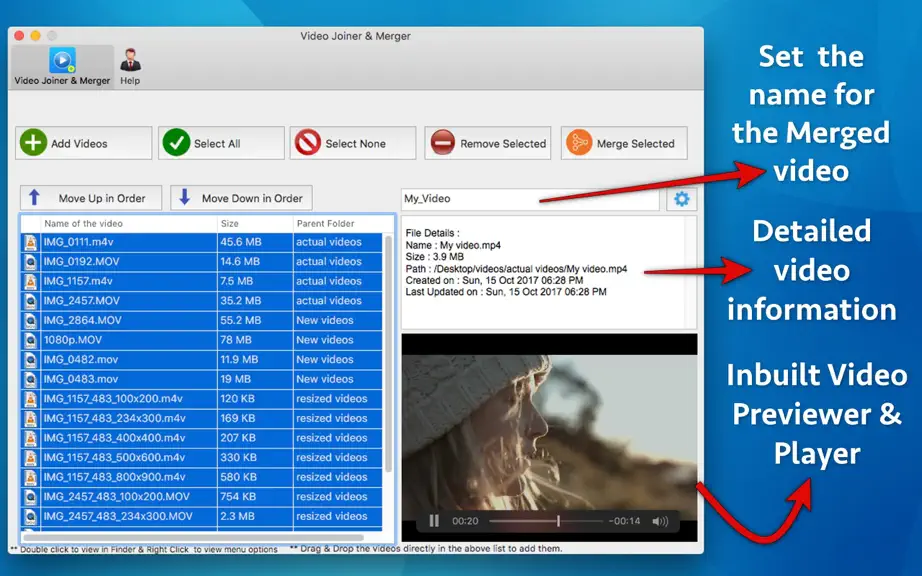This screenshot has width=922, height=576.
Task: Click the file icon of IMG_2457.MOV
Action: [x=30, y=300]
